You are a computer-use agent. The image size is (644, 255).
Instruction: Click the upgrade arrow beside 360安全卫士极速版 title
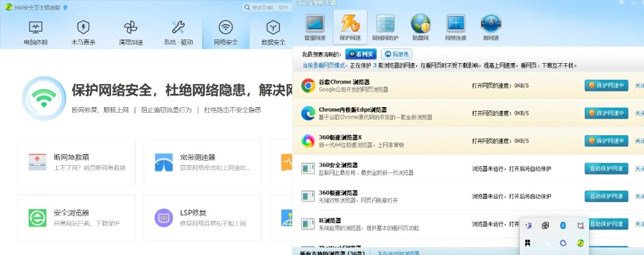click(x=66, y=8)
